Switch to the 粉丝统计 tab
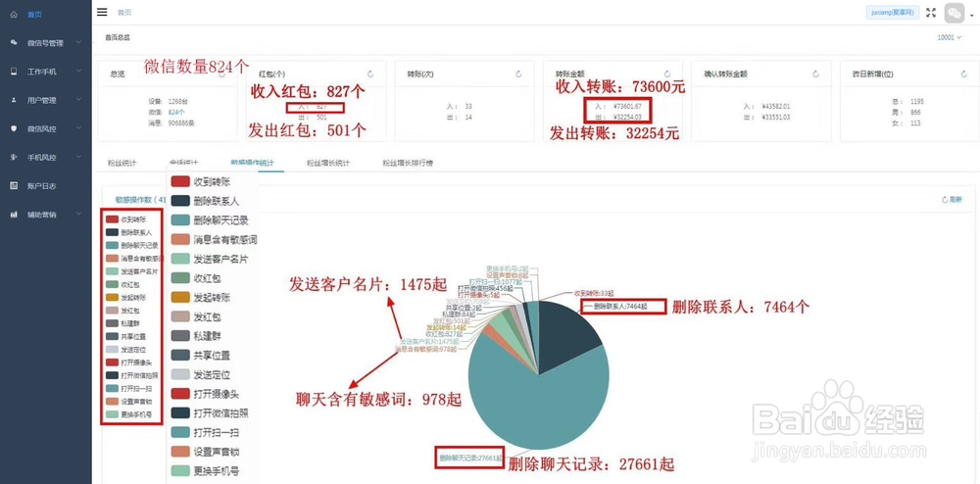Image resolution: width=980 pixels, height=484 pixels. 122,163
